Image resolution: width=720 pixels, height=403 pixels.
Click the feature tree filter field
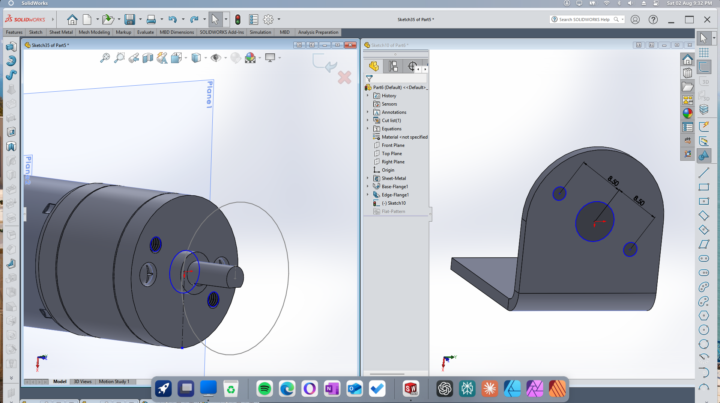[x=396, y=78]
